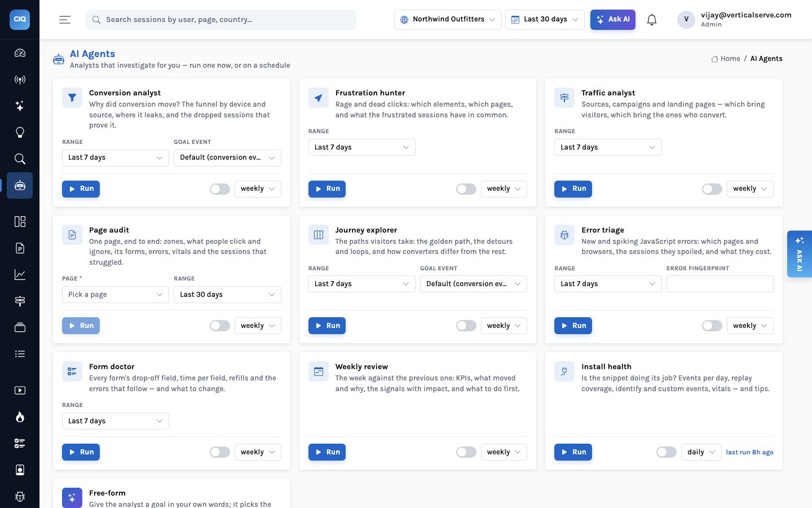Image resolution: width=812 pixels, height=508 pixels.
Task: Run the Weekly review agent
Action: (327, 452)
